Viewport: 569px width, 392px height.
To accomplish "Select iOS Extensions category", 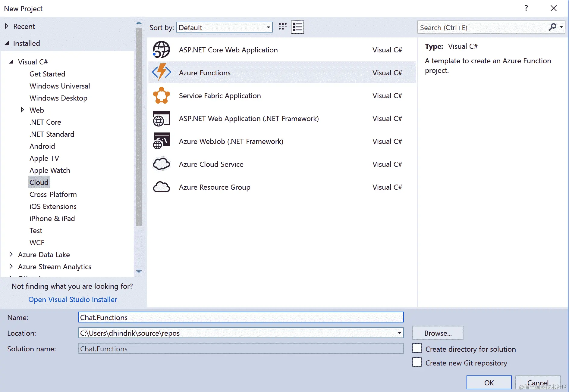I will click(53, 206).
